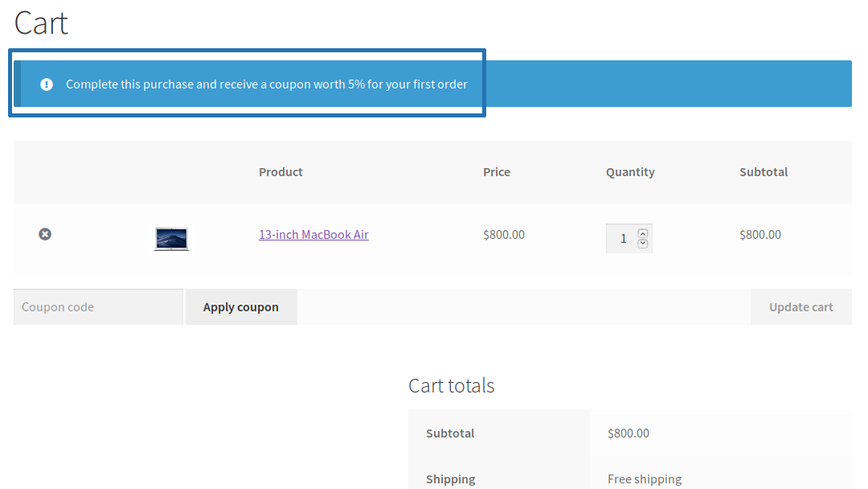Click the quantity up arrow

(x=643, y=232)
